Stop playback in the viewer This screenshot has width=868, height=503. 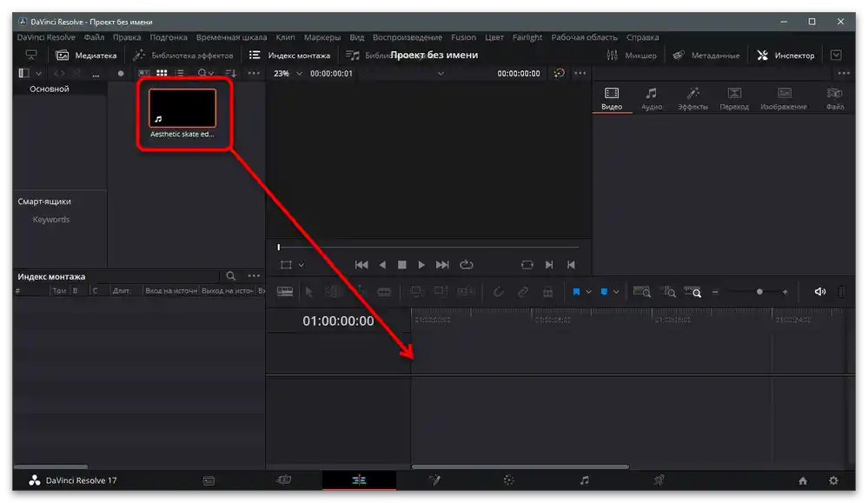(402, 265)
